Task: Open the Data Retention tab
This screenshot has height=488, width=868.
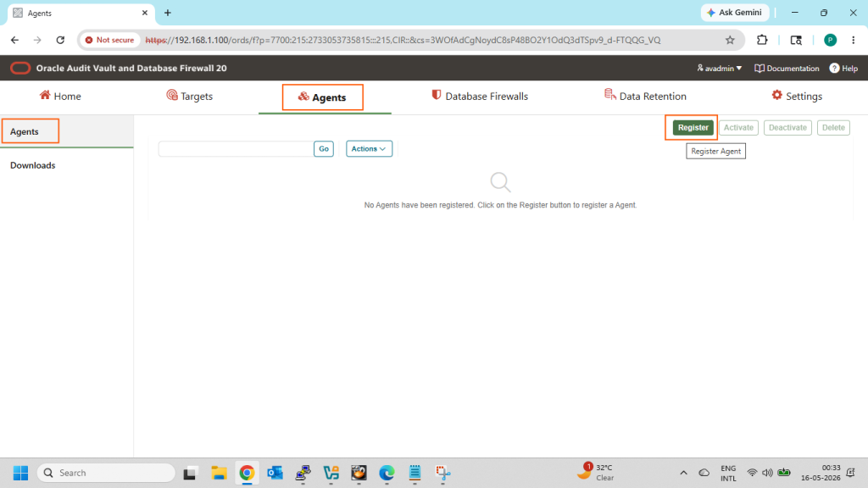Action: 645,97
